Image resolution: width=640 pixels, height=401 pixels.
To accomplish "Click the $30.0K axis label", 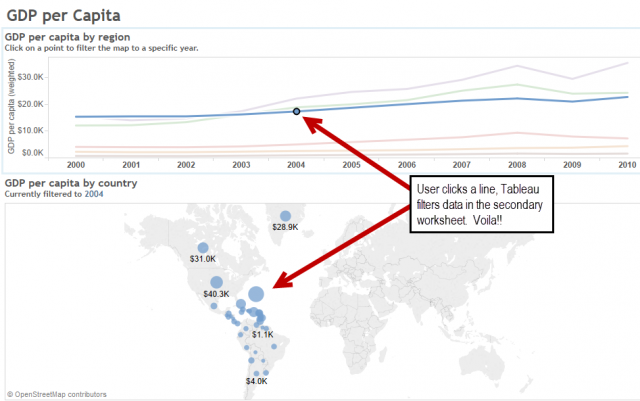I will point(31,77).
